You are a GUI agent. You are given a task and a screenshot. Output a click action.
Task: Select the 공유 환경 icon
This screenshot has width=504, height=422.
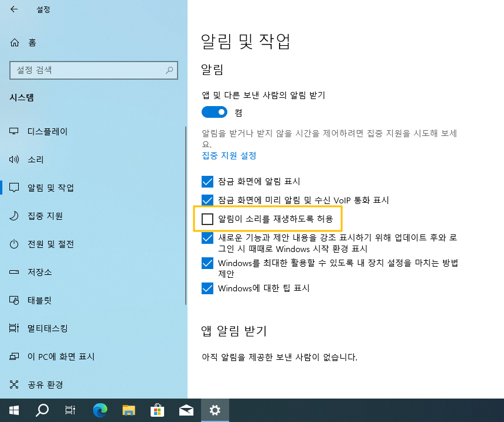pyautogui.click(x=14, y=384)
